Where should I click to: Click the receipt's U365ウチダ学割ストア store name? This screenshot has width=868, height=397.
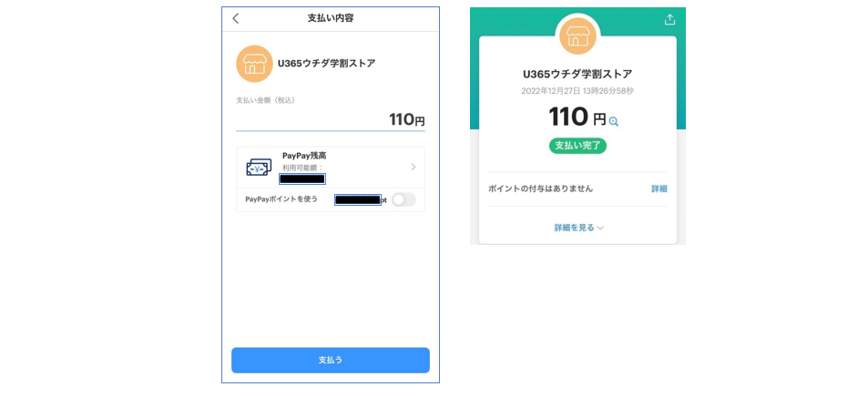577,74
